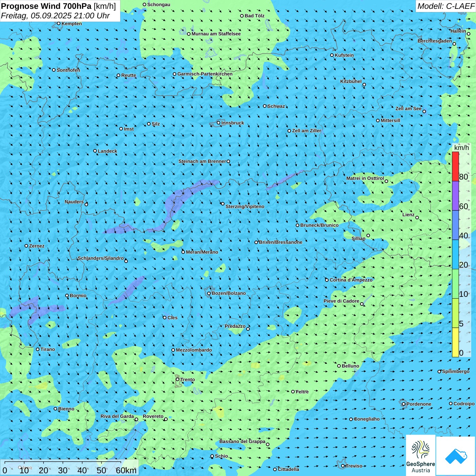476x476 pixels.
Task: Click the Garmisch-Partenkirchen label
Action: click(205, 74)
